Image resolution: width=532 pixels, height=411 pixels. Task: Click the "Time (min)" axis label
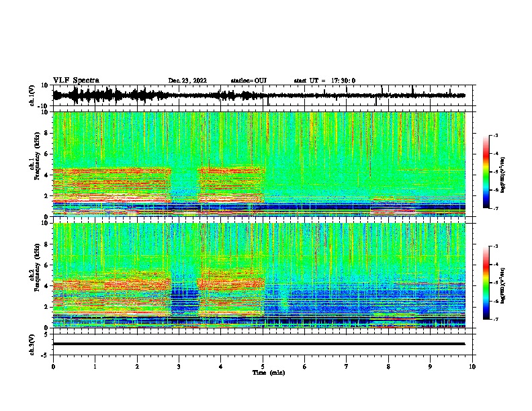coord(269,373)
